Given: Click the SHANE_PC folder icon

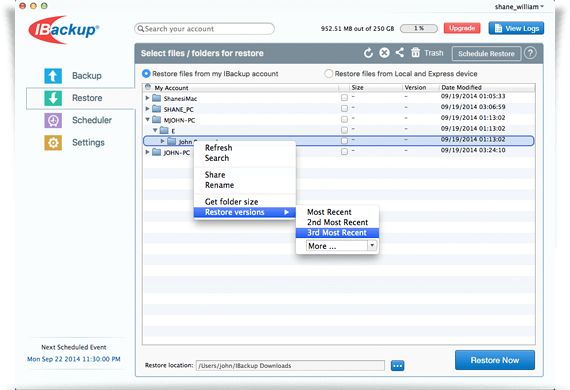Looking at the screenshot, I should (157, 109).
